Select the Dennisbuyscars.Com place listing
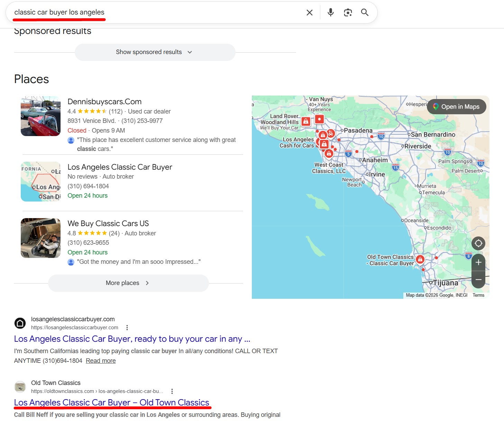The width and height of the screenshot is (504, 421). pos(104,102)
